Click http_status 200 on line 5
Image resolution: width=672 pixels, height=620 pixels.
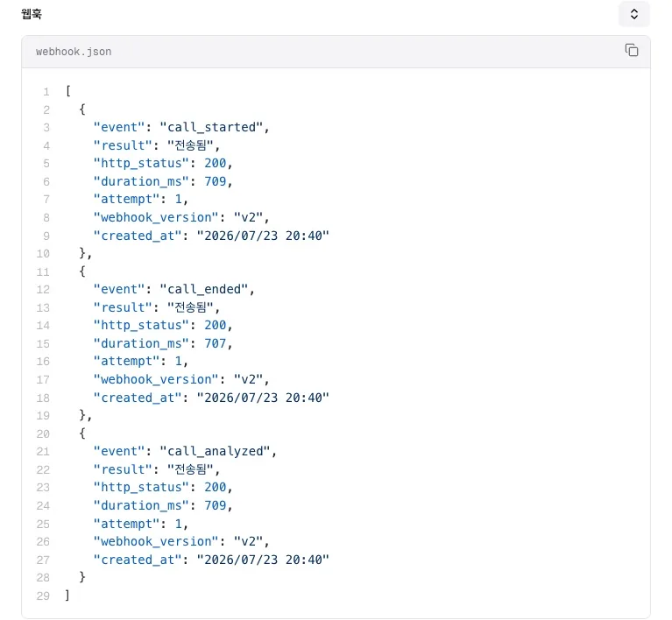point(216,163)
